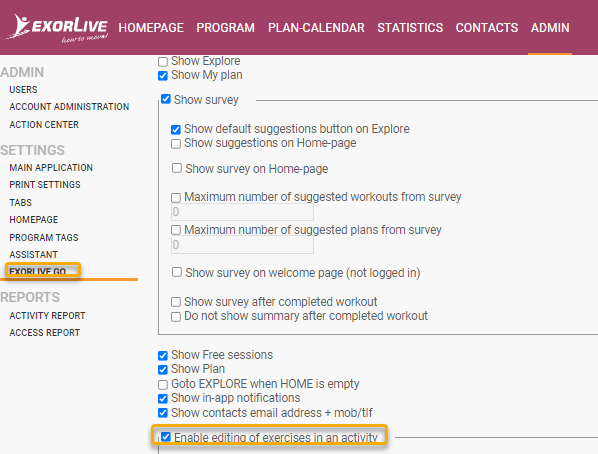The width and height of the screenshot is (598, 454).
Task: Open the CONTACTS page
Action: pos(487,28)
